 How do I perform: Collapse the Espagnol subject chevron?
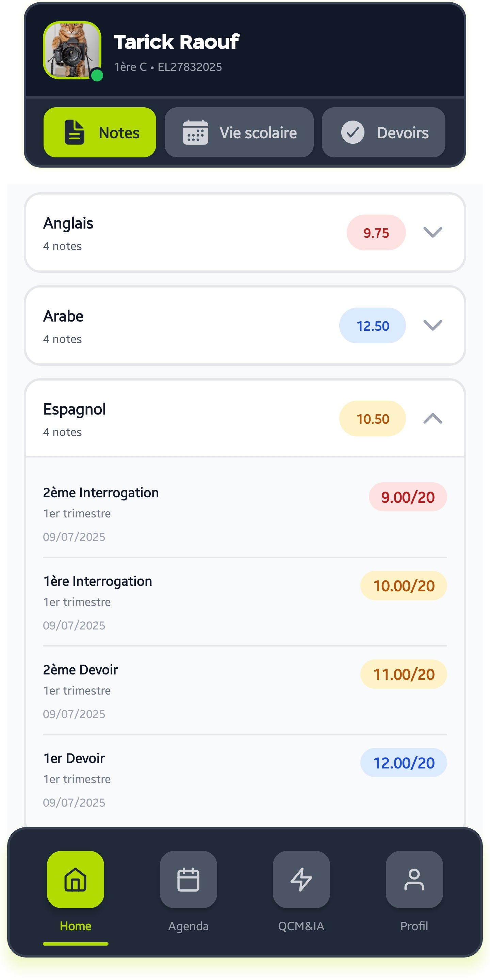click(x=432, y=419)
